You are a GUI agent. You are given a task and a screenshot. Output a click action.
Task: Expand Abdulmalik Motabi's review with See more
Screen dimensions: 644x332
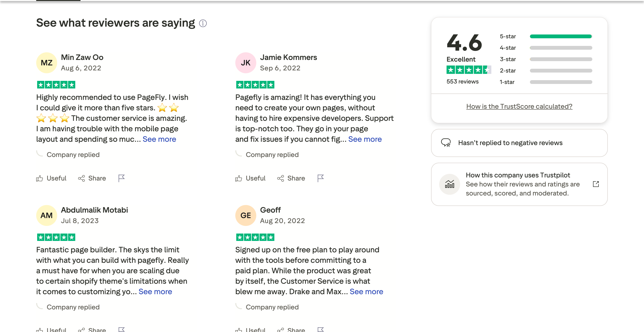pos(155,292)
